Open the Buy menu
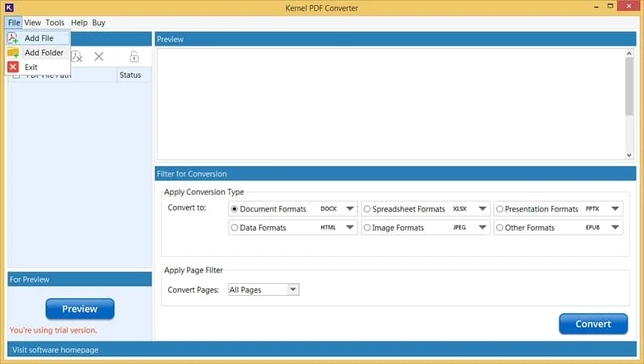This screenshot has width=644, height=364. tap(99, 22)
